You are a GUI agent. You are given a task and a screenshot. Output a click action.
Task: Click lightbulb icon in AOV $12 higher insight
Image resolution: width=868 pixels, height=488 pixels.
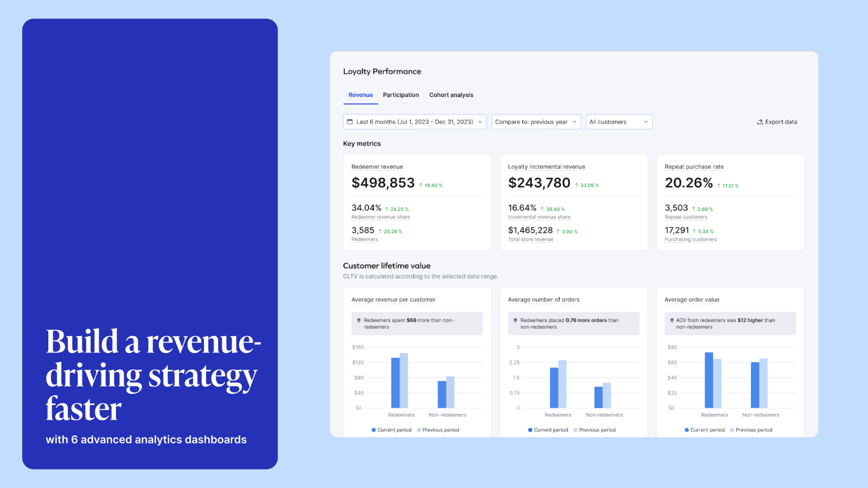click(x=672, y=320)
